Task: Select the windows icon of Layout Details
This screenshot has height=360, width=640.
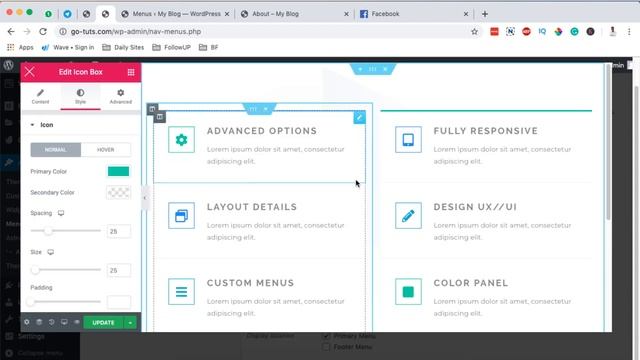Action: pyautogui.click(x=181, y=216)
